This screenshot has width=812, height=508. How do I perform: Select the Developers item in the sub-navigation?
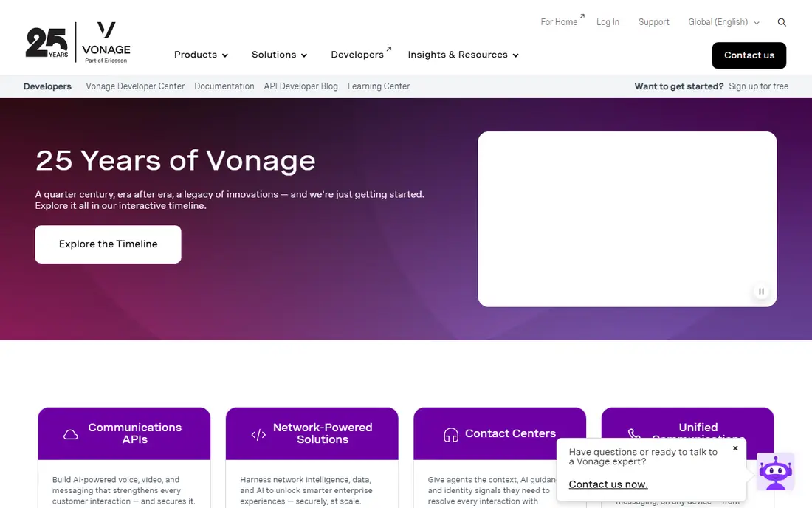point(48,86)
